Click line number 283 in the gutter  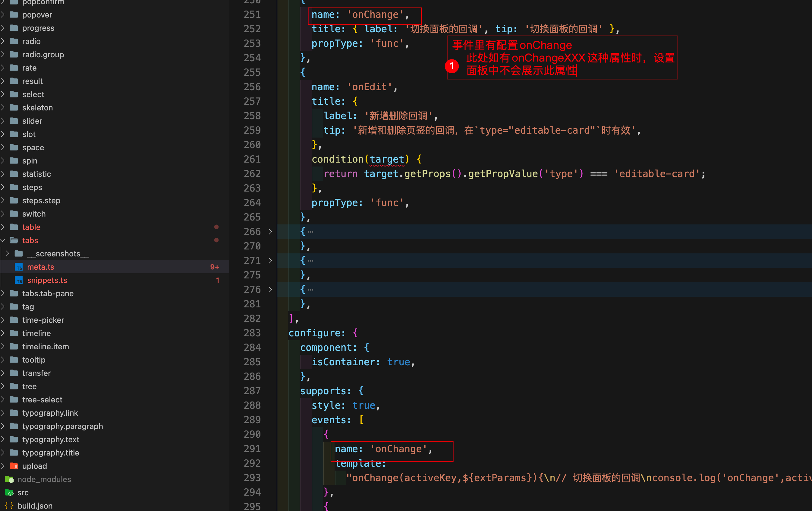[x=252, y=333]
